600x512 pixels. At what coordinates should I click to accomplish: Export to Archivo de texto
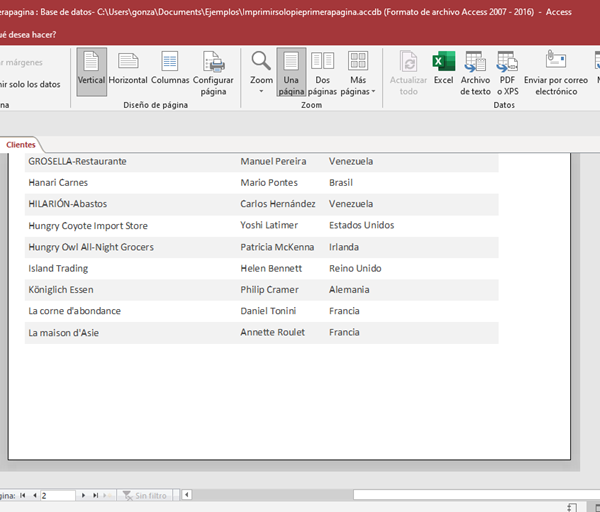click(x=475, y=72)
